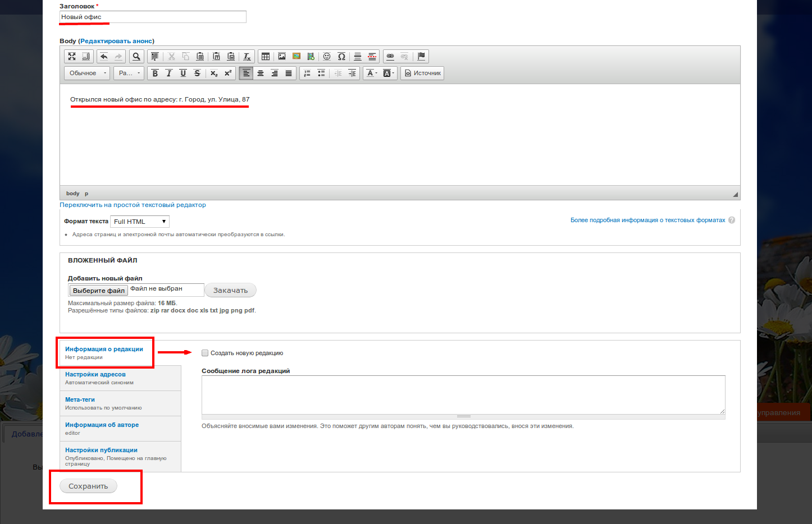Click the Сохранить button
812x524 pixels.
(x=88, y=486)
